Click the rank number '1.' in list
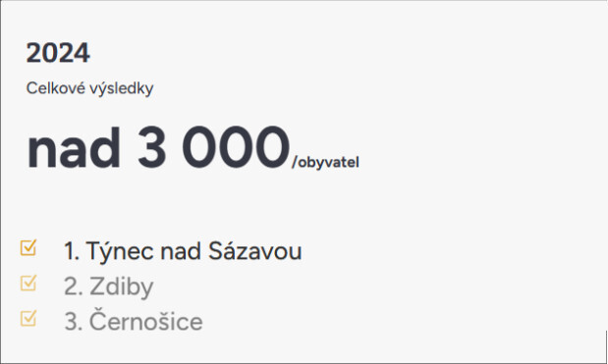The width and height of the screenshot is (608, 364). (x=72, y=251)
